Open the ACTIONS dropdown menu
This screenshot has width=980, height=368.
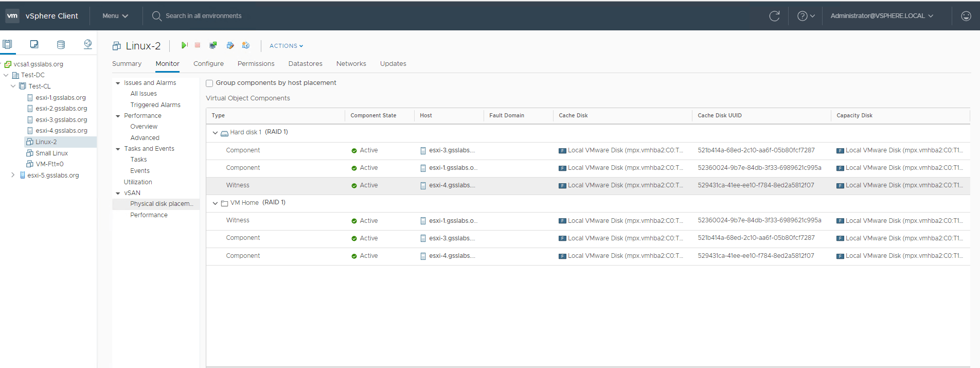tap(286, 46)
